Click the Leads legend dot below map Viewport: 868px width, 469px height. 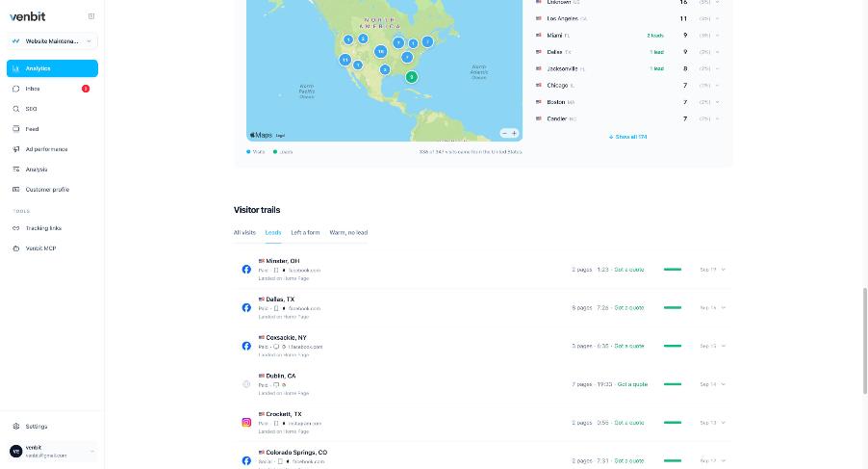pos(275,152)
